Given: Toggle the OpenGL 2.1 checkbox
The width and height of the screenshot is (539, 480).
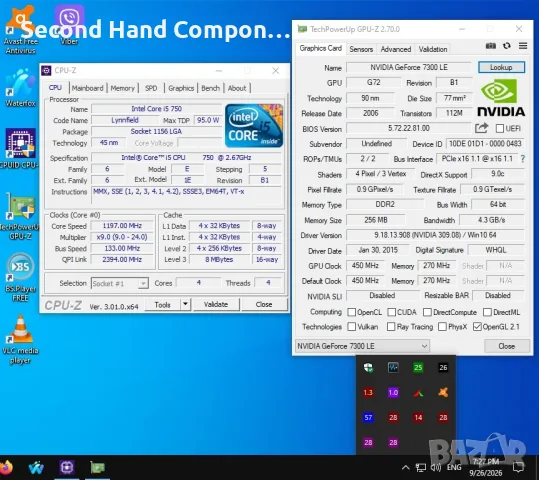Looking at the screenshot, I should 477,327.
